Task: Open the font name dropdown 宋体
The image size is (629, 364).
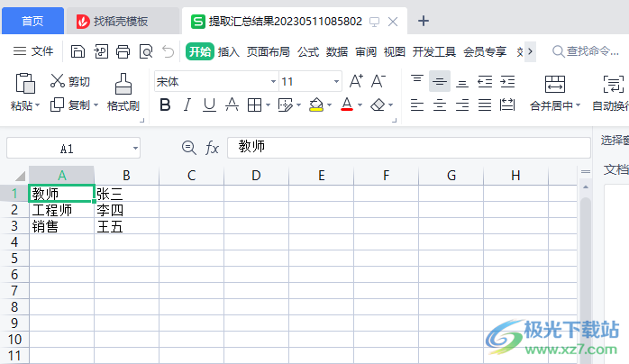Action: tap(273, 81)
